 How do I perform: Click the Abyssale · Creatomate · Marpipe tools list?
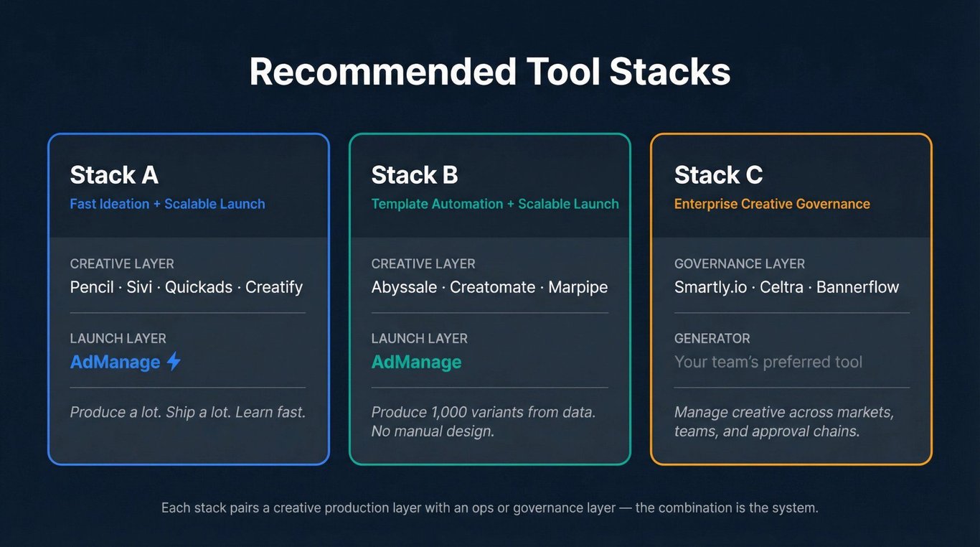[489, 287]
